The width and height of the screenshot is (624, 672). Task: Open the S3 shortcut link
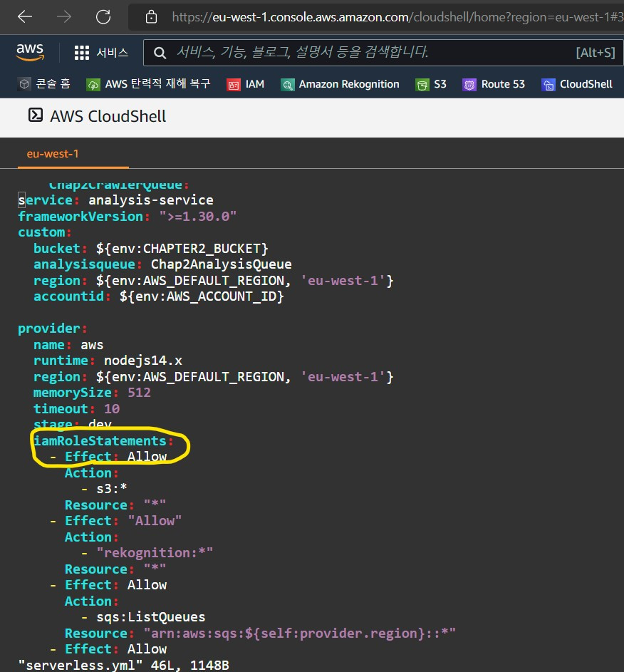(x=440, y=84)
